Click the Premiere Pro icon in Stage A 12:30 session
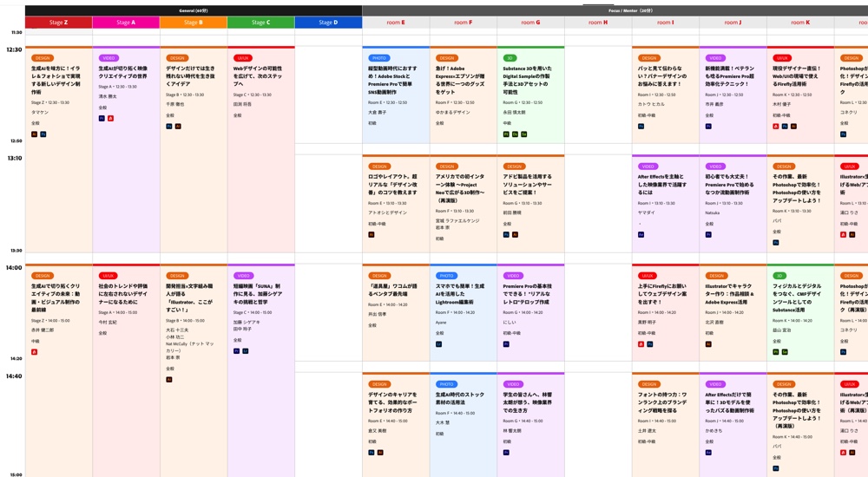Viewport: 868px width, 477px height. [x=102, y=118]
